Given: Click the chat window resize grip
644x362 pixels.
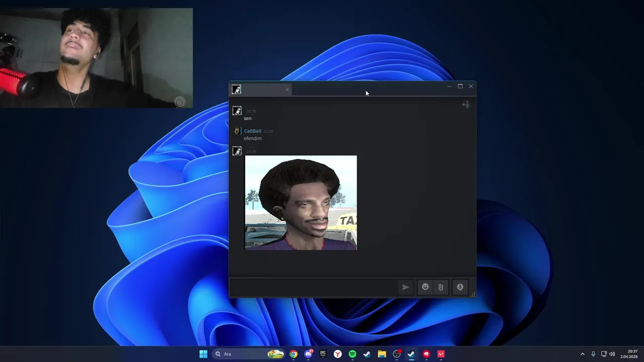Looking at the screenshot, I should [472, 295].
